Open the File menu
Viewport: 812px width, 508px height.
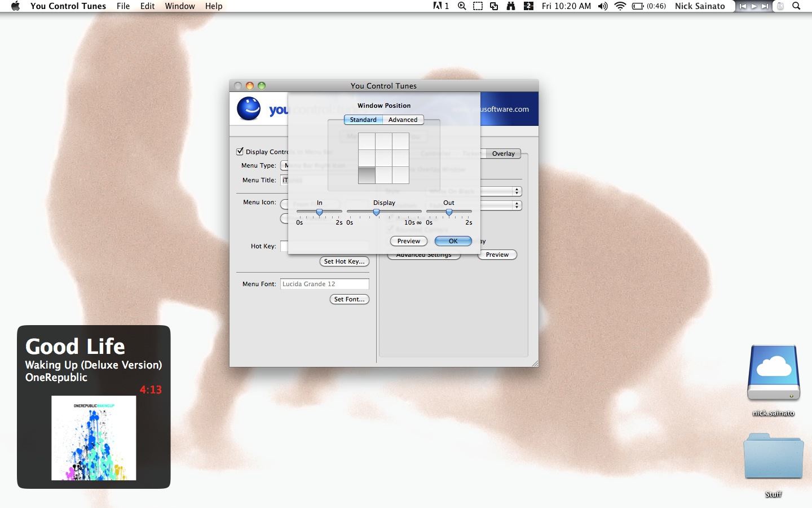click(123, 6)
